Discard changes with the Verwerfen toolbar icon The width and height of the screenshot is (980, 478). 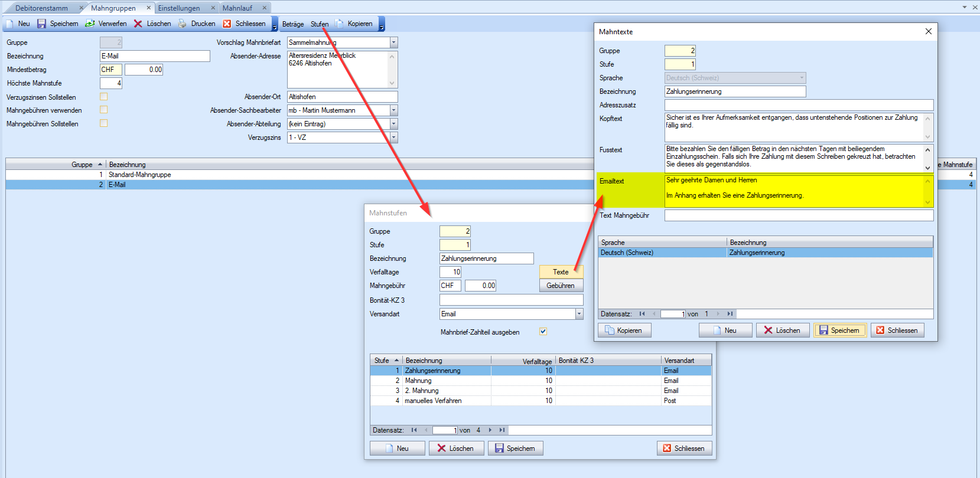click(x=90, y=24)
